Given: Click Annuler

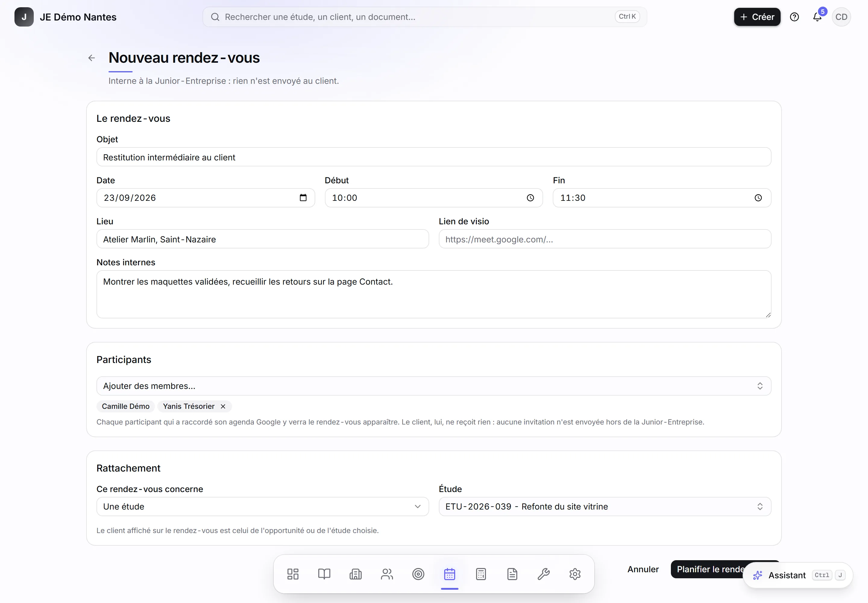Looking at the screenshot, I should pos(643,569).
